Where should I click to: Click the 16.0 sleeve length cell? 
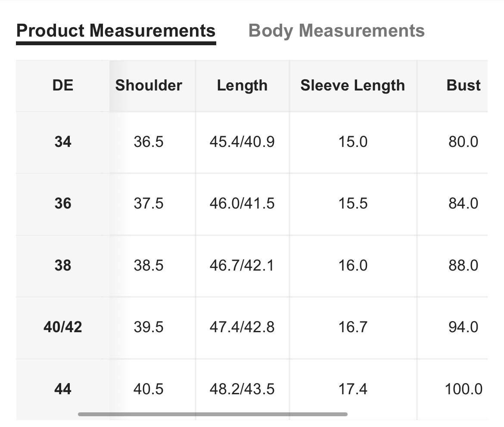(353, 265)
